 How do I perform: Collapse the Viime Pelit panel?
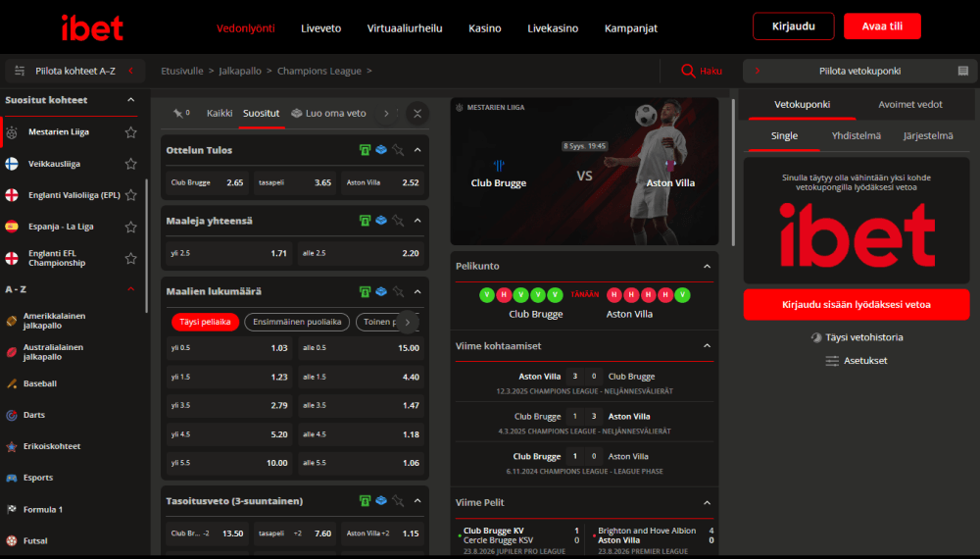707,503
